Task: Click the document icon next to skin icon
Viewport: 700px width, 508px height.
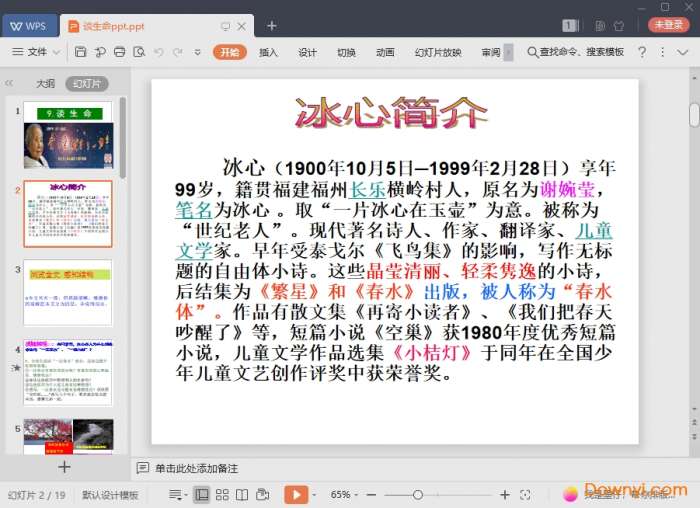Action: [x=600, y=26]
